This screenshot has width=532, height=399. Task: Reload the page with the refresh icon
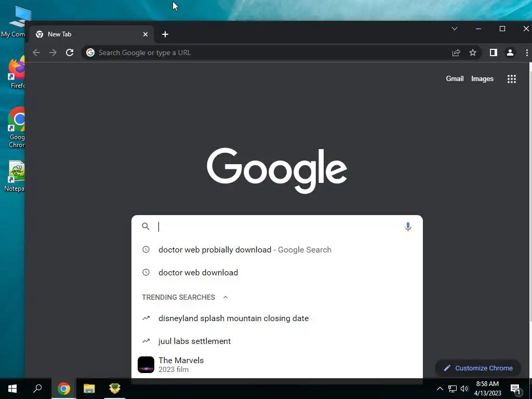click(x=70, y=52)
